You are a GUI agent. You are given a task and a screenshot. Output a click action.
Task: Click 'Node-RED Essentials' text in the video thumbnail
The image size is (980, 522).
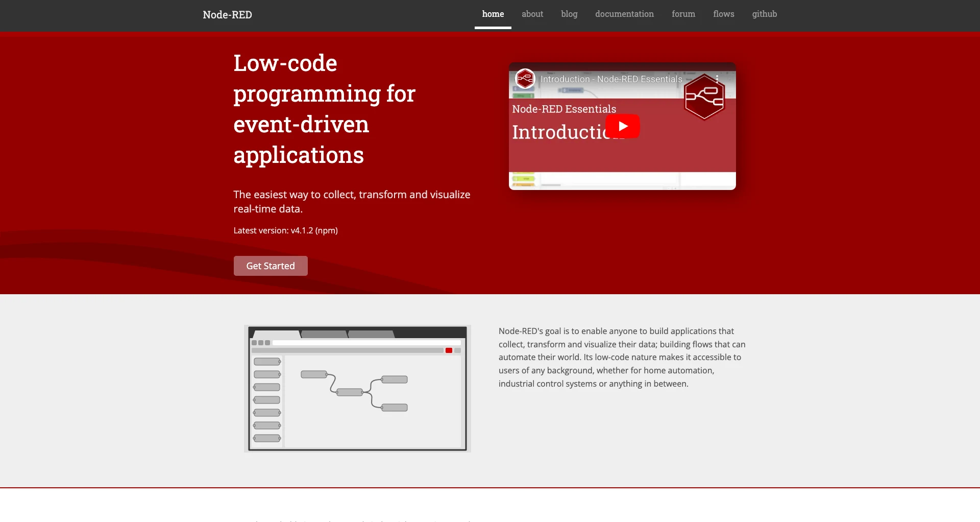(564, 109)
